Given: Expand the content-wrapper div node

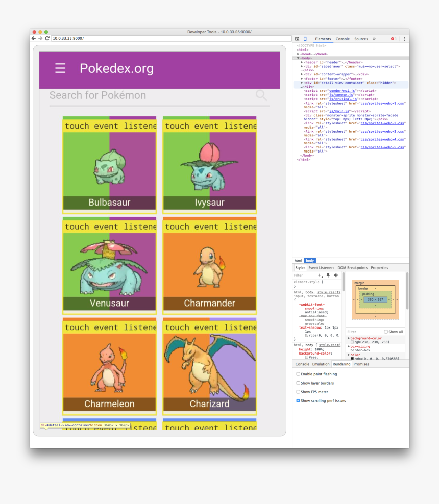Looking at the screenshot, I should coord(302,74).
